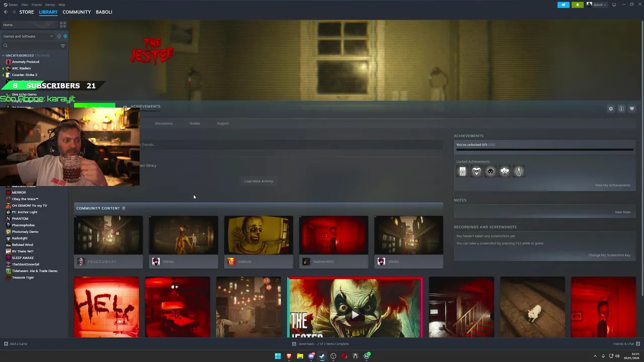
Task: Create a New Note
Action: tap(622, 212)
